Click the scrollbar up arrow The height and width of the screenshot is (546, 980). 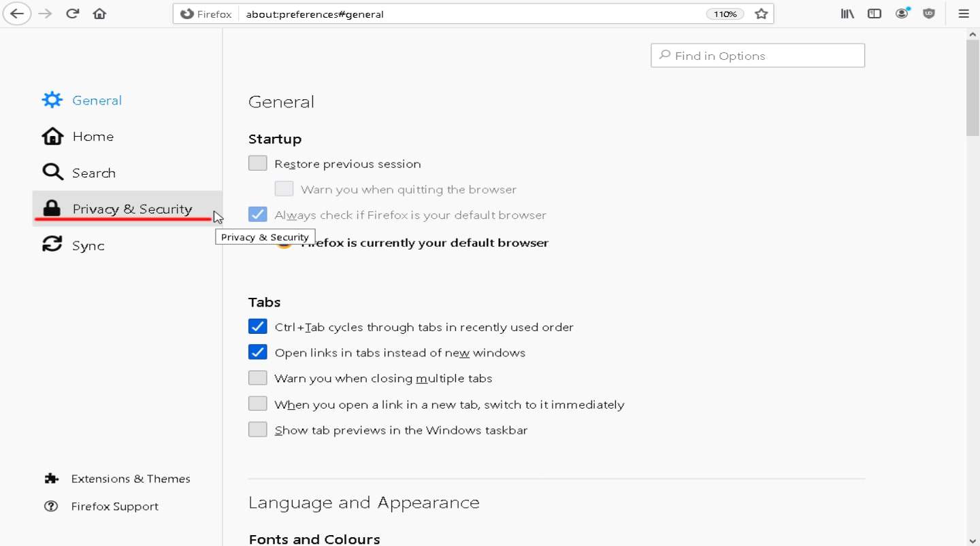click(973, 34)
